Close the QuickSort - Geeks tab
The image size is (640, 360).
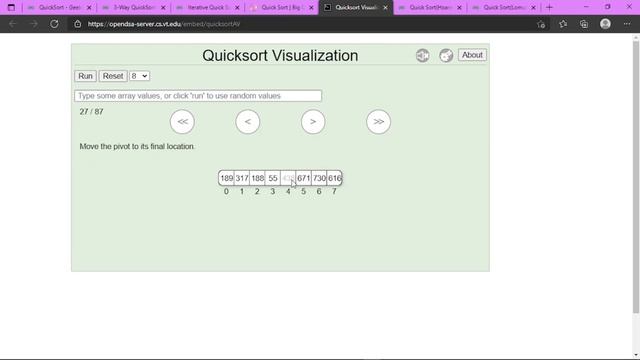[x=89, y=7]
